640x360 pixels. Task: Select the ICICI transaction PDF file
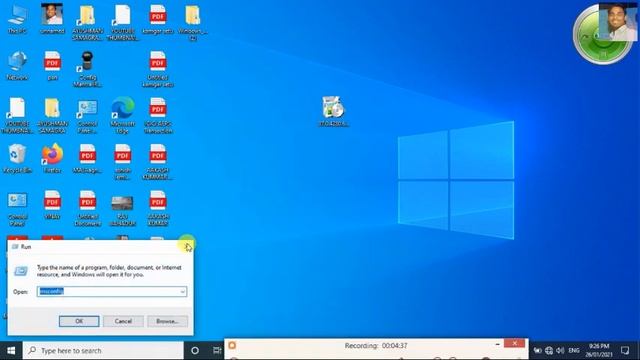point(158,115)
